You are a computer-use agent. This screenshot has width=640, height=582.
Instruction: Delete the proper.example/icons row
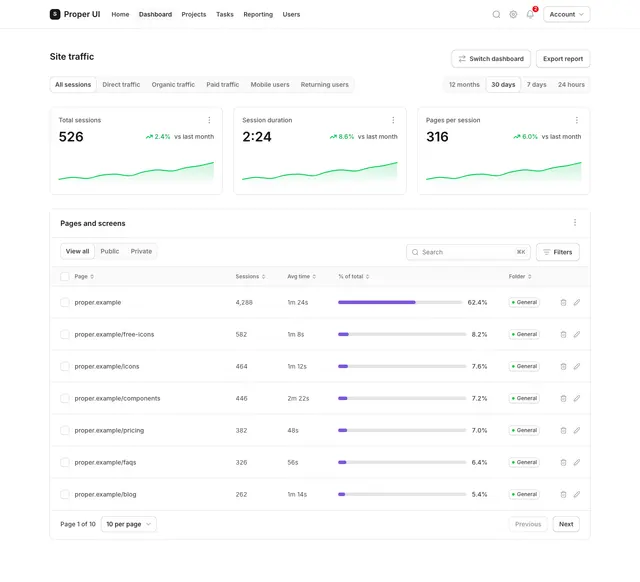pyautogui.click(x=563, y=367)
